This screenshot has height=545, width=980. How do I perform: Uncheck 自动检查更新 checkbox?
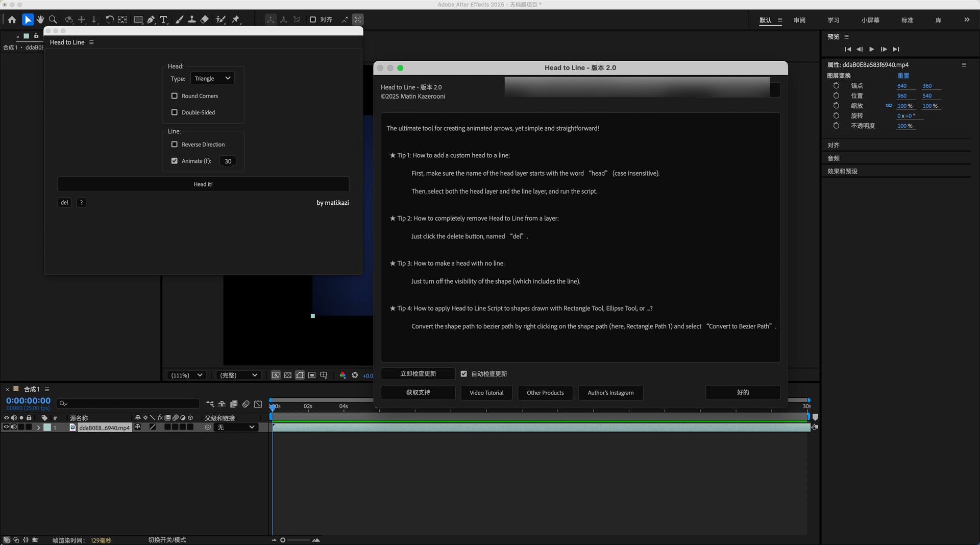pyautogui.click(x=464, y=374)
